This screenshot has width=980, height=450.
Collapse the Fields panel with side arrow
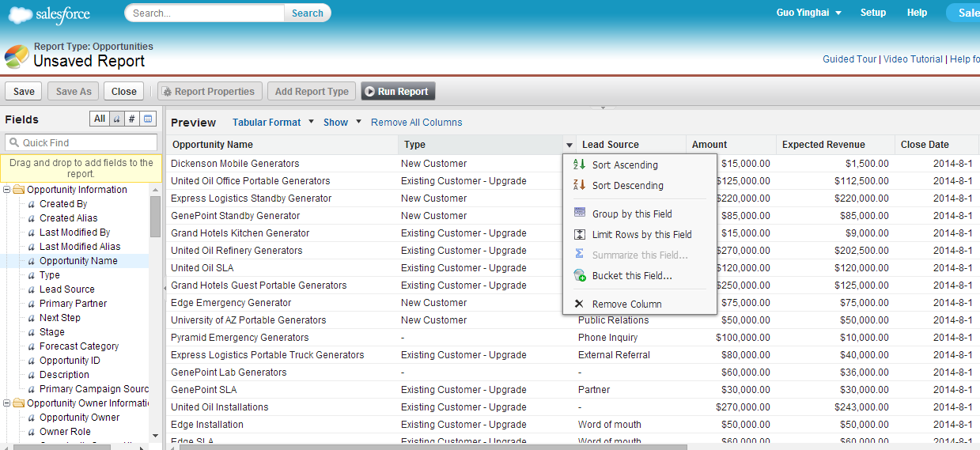point(165,287)
